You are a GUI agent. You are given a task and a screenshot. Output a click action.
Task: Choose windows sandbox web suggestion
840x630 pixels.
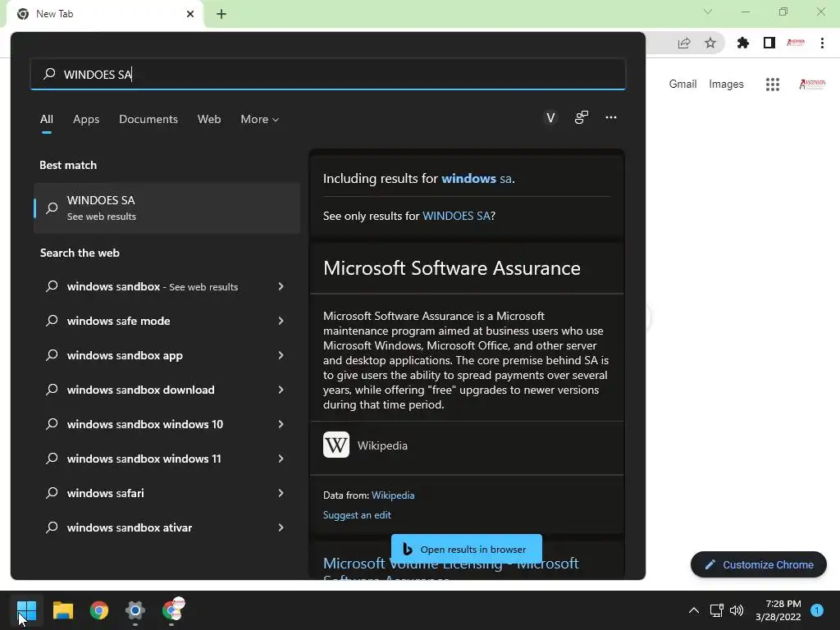(153, 286)
